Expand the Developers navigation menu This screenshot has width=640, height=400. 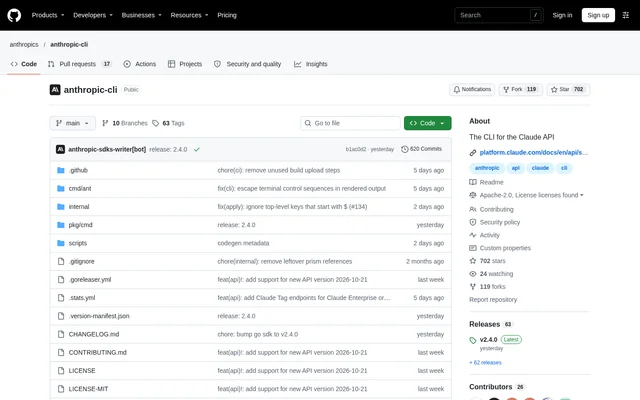93,15
